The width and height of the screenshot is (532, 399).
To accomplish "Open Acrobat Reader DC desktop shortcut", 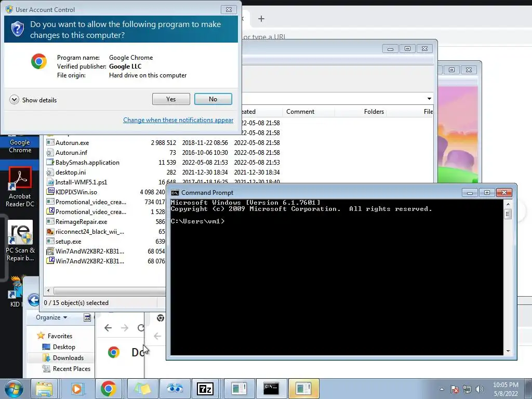I will click(20, 187).
